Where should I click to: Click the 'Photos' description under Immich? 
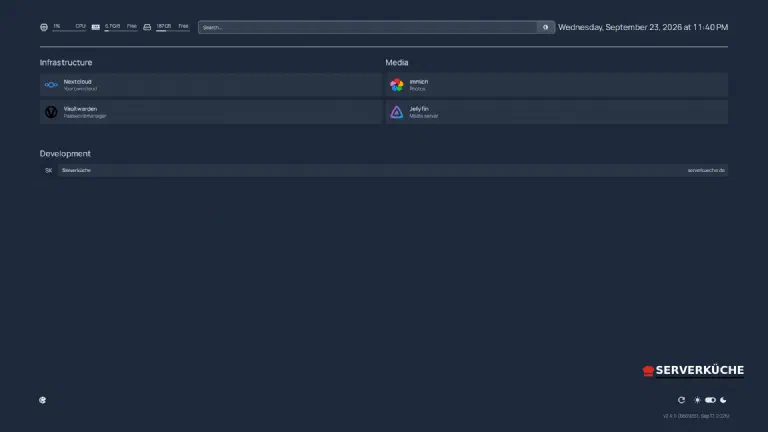click(x=417, y=89)
